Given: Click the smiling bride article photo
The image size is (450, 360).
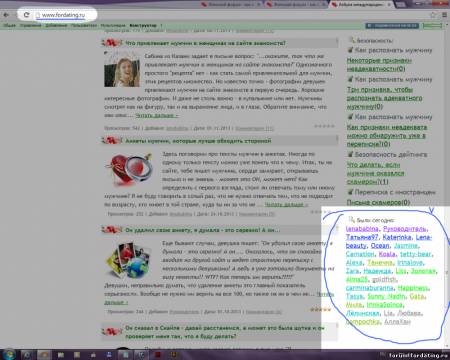Looking at the screenshot, I should [122, 70].
